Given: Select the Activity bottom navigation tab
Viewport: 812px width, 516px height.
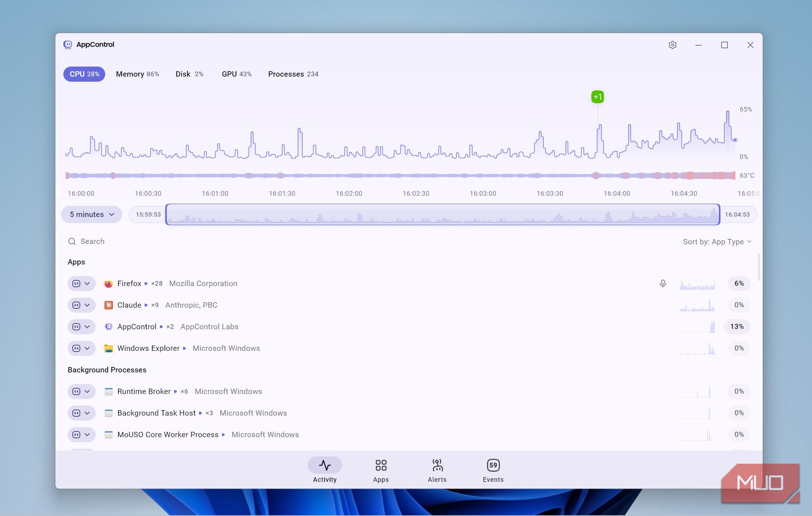Looking at the screenshot, I should click(x=325, y=471).
